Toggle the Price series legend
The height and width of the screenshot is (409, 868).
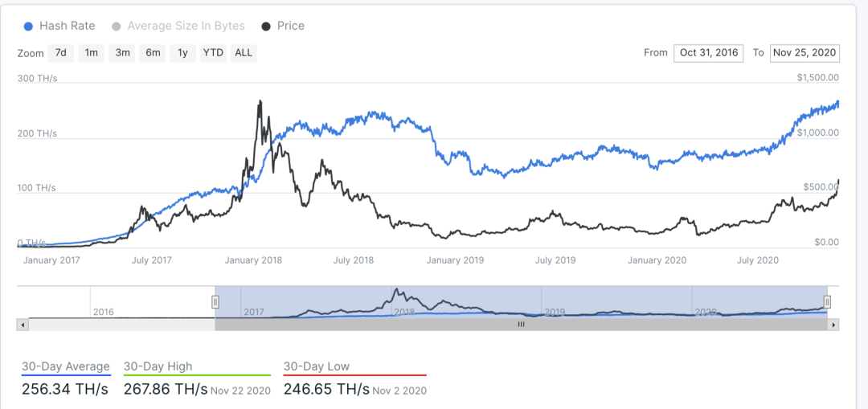(283, 26)
